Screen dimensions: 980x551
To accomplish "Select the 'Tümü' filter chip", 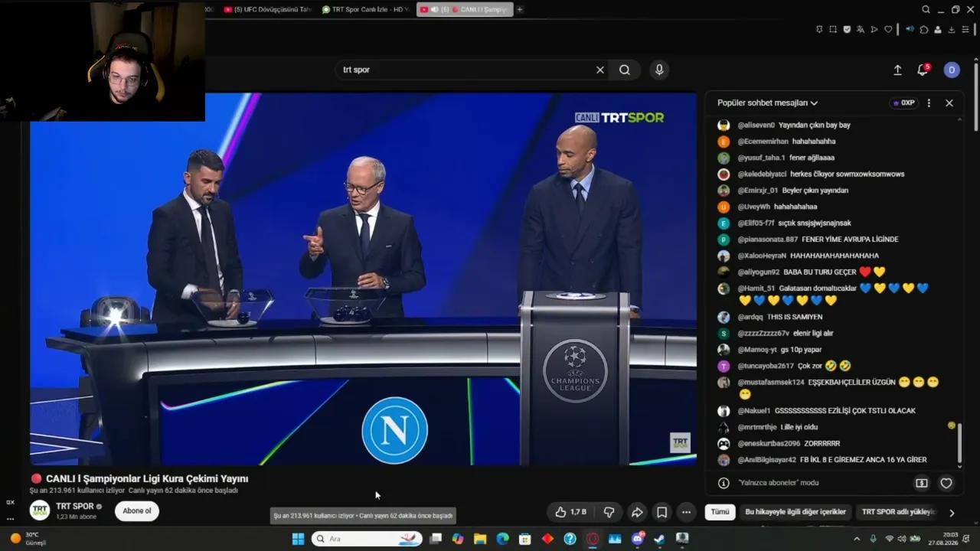I will (x=720, y=512).
